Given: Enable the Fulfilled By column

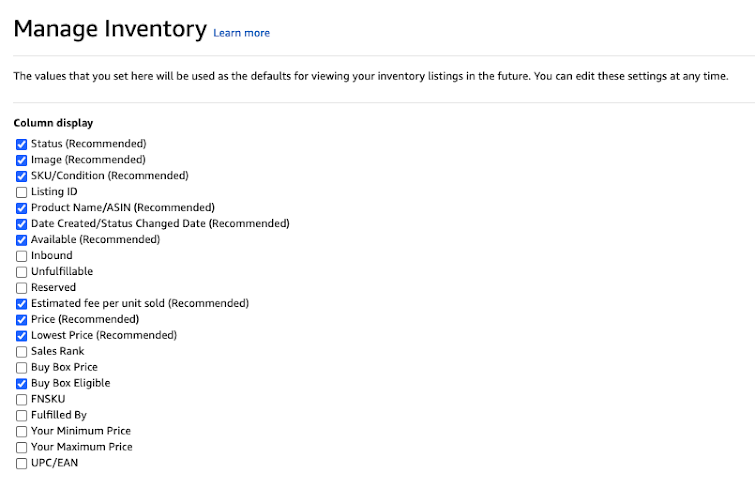Looking at the screenshot, I should pyautogui.click(x=22, y=416).
